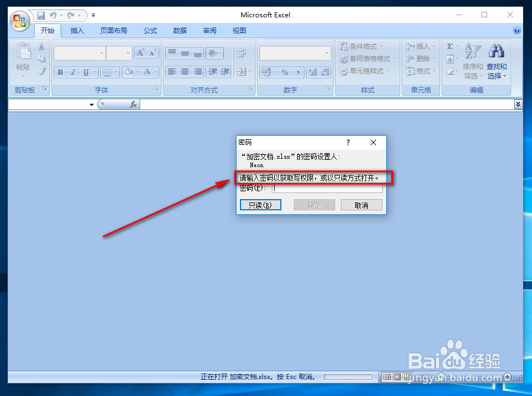Toggle Bold formatting
Image resolution: width=532 pixels, height=396 pixels.
click(x=60, y=72)
